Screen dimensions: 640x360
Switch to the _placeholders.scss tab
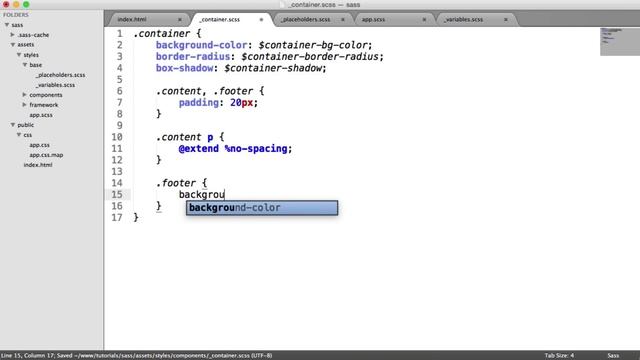tap(305, 20)
